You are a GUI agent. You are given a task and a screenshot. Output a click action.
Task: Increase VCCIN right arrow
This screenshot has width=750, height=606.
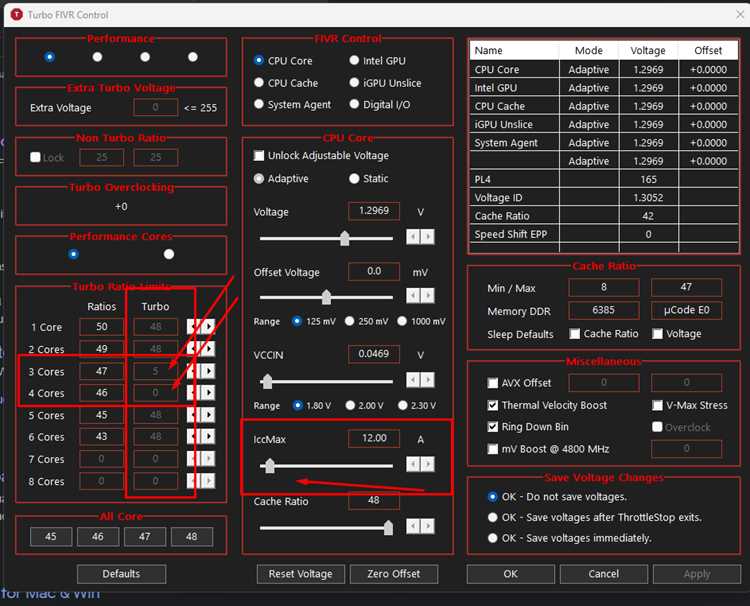(428, 380)
